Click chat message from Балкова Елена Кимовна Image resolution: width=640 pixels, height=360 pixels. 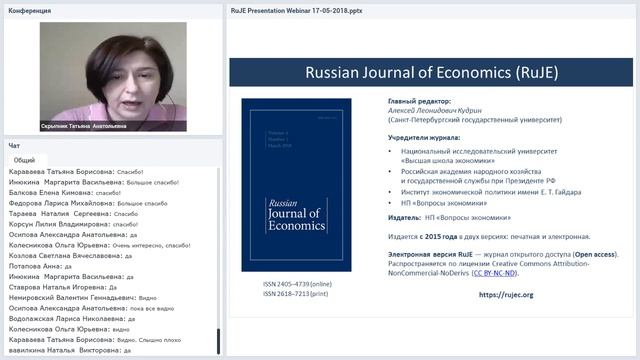pyautogui.click(x=65, y=193)
